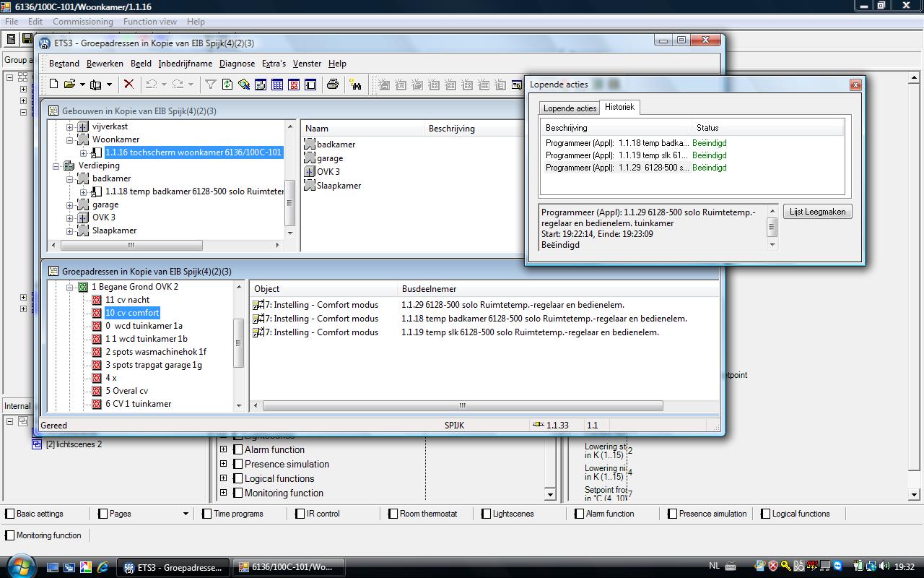
Task: Open the Venster menu
Action: 307,64
